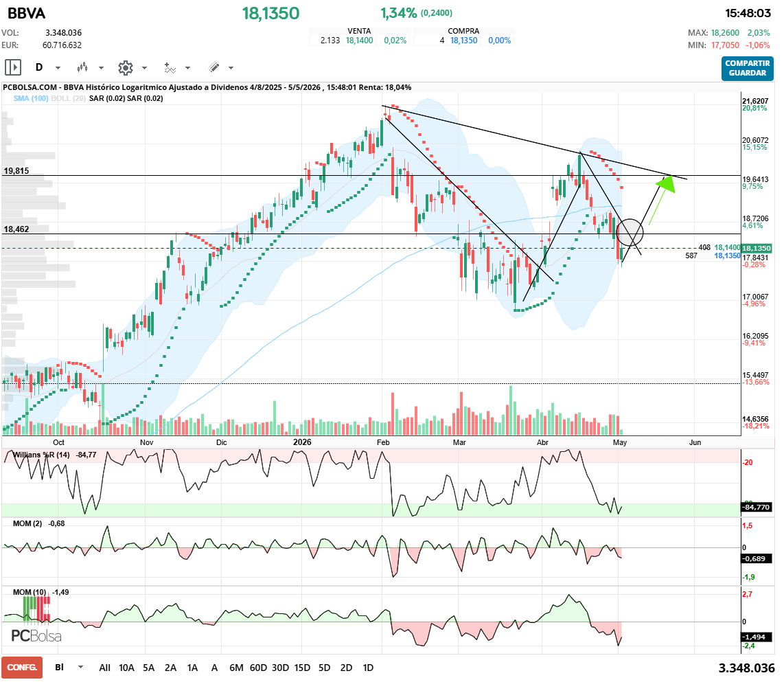Image resolution: width=784 pixels, height=682 pixels.
Task: Select the 5D time range
Action: (325, 668)
